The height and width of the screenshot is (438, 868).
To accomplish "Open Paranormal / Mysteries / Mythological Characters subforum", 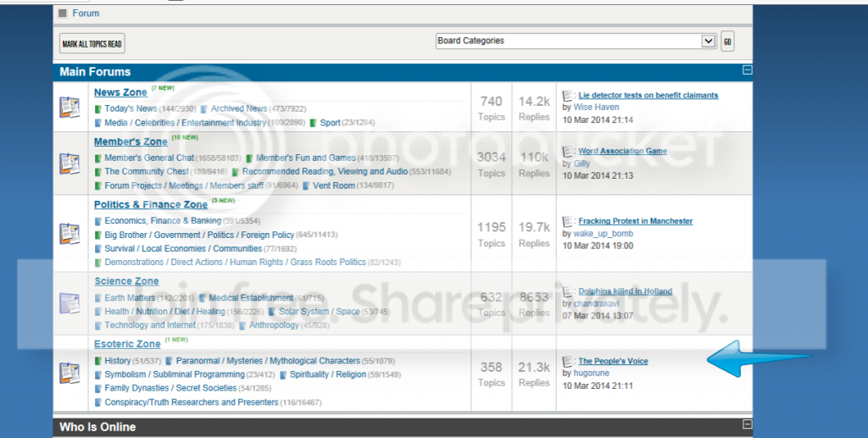I will point(268,361).
